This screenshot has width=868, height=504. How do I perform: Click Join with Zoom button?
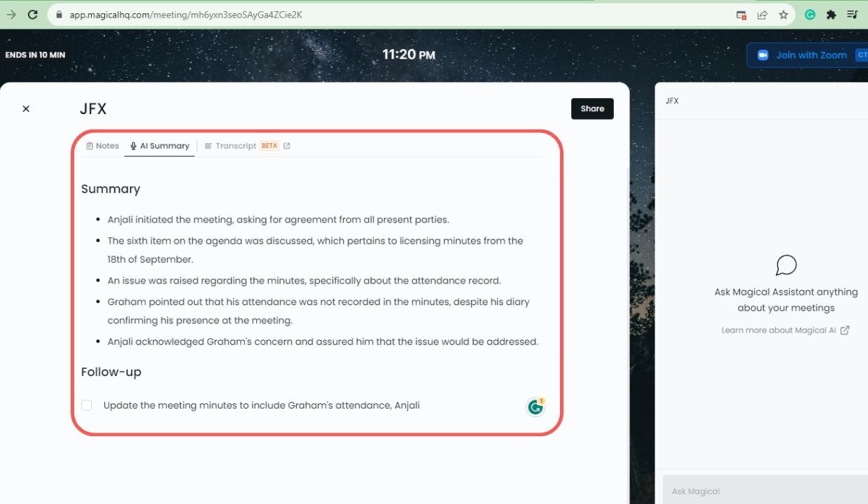[805, 55]
